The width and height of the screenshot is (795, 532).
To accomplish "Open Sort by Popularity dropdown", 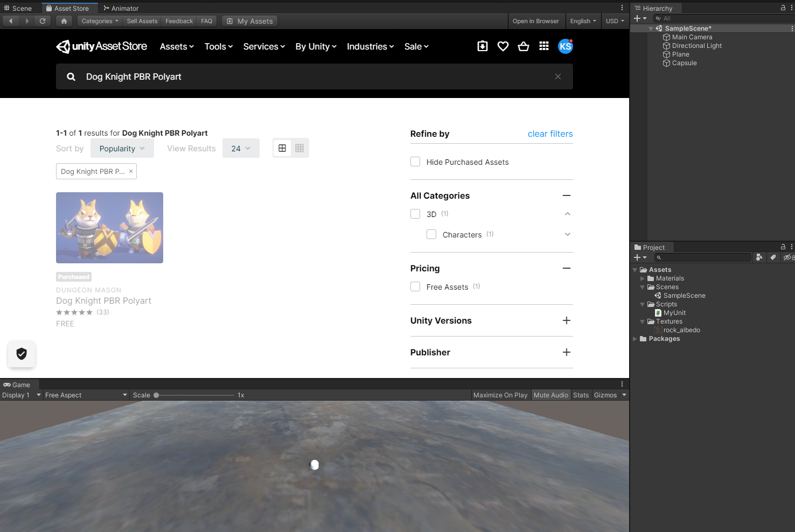I will coord(122,148).
